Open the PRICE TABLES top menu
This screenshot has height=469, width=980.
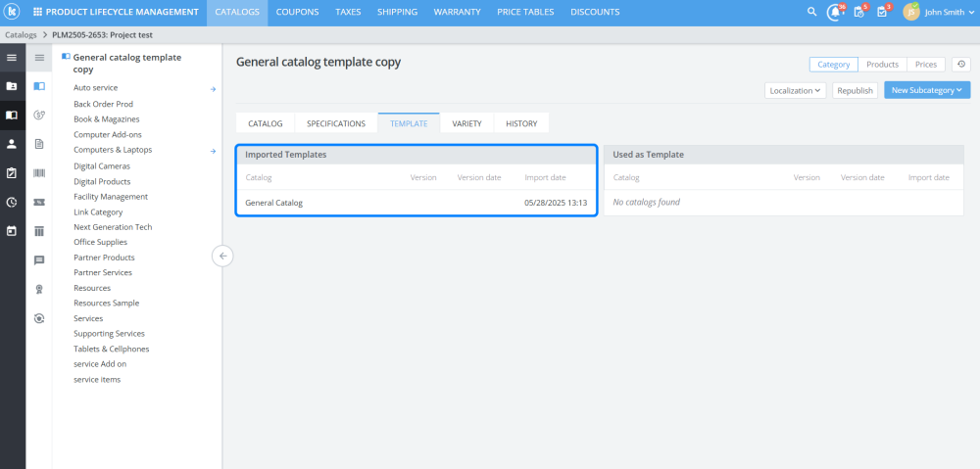click(525, 12)
